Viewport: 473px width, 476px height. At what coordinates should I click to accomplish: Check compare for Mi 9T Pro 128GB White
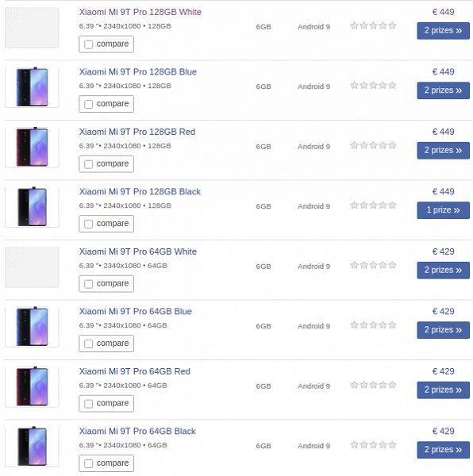pos(88,44)
